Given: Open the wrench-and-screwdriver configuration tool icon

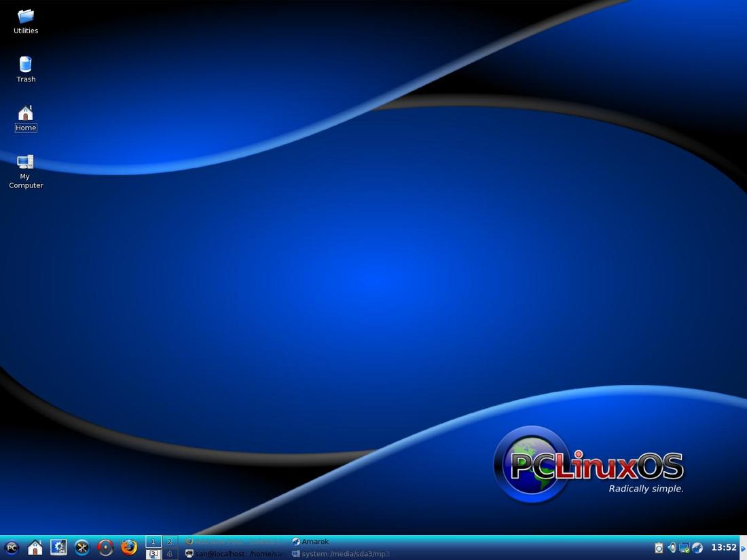Looking at the screenshot, I should (82, 548).
